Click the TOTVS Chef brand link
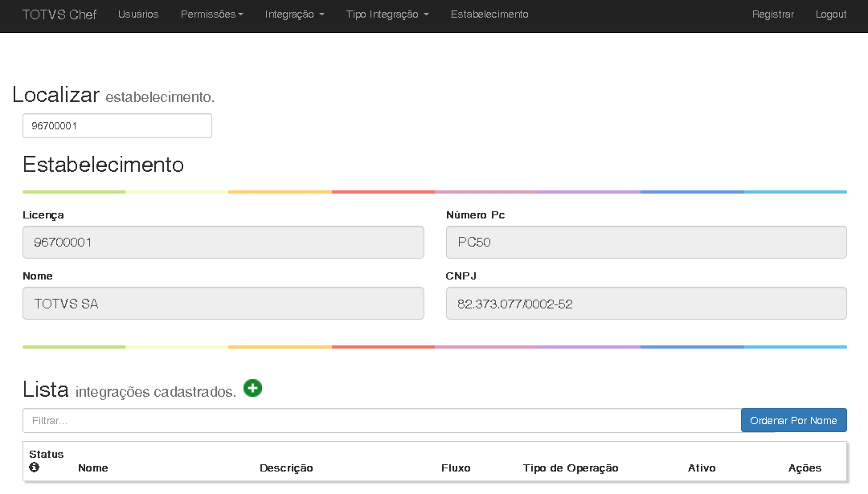This screenshot has width=868, height=494. [59, 14]
